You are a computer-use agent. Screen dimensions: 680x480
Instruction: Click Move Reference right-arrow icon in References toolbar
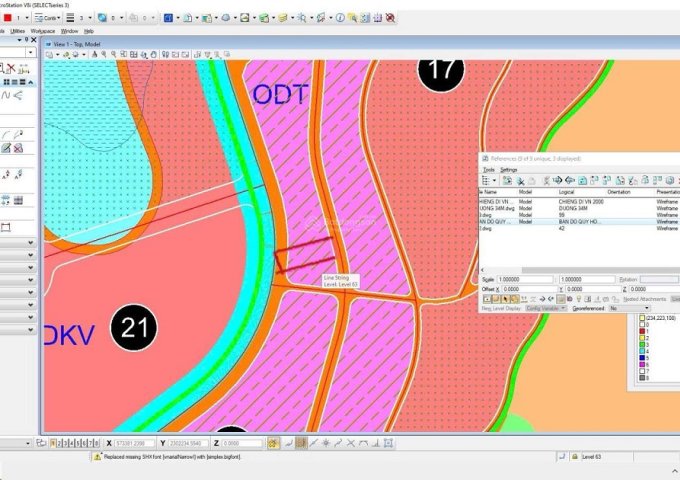(558, 180)
